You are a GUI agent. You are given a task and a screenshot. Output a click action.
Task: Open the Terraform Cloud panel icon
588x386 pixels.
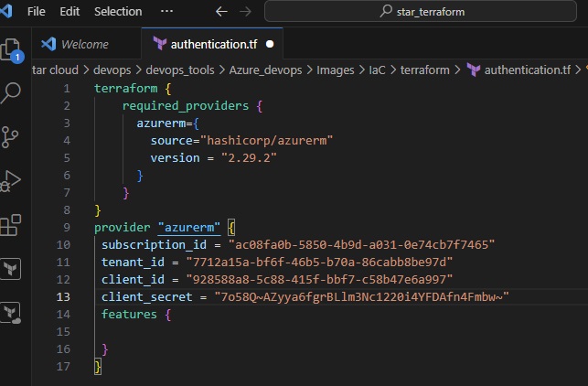10,313
